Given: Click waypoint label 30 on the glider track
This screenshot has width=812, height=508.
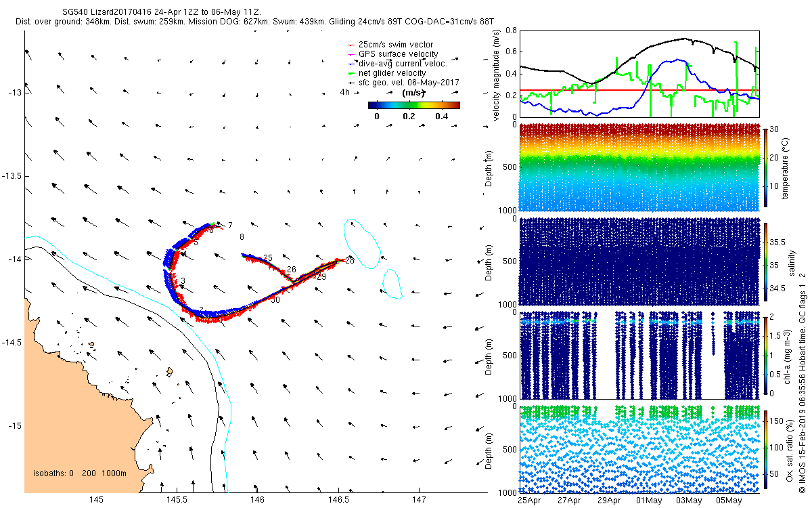Looking at the screenshot, I should tap(275, 299).
